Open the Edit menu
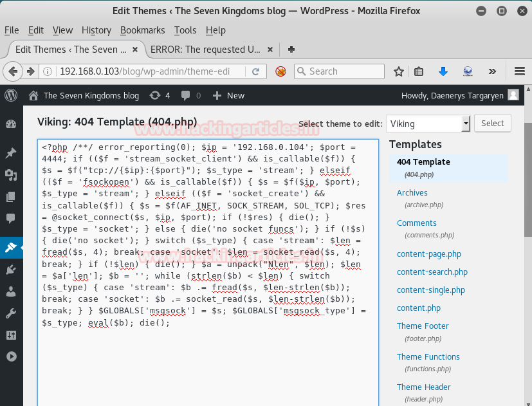 (x=35, y=30)
